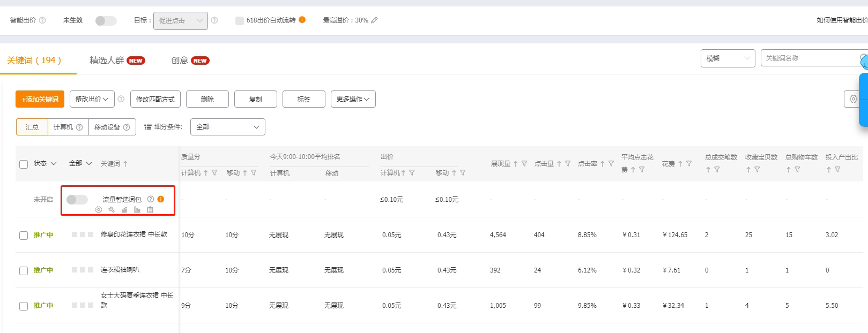This screenshot has width=868, height=333.
Task: Click the orange 添加关键词 button
Action: [40, 99]
